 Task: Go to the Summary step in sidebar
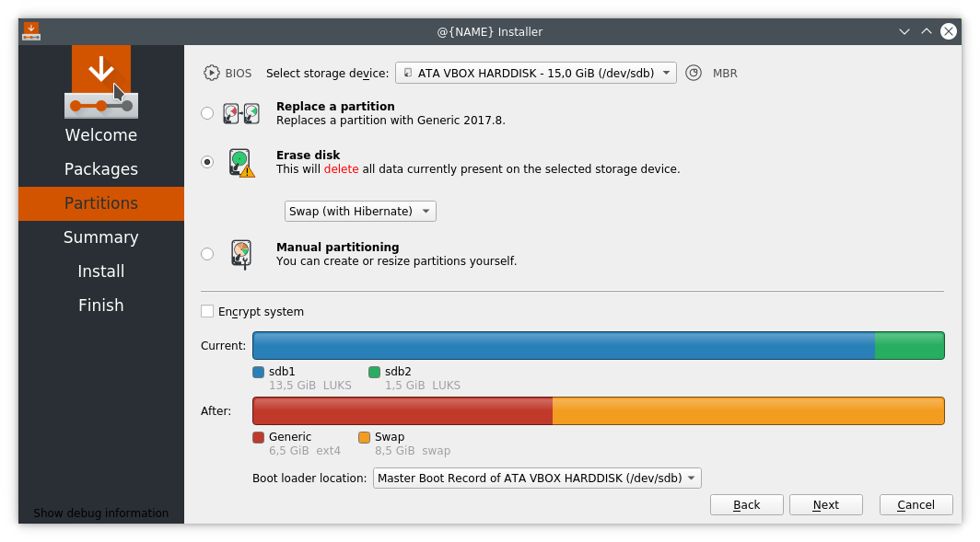[x=101, y=237]
